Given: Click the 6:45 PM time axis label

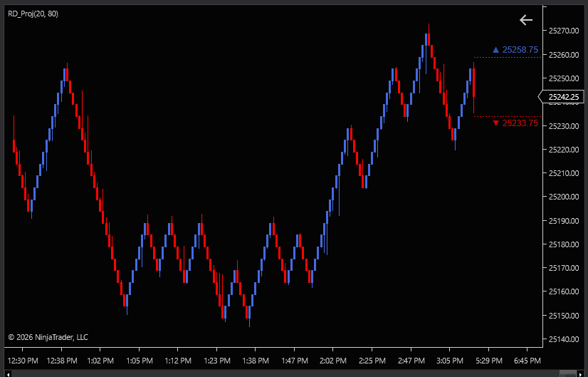Looking at the screenshot, I should tap(527, 361).
